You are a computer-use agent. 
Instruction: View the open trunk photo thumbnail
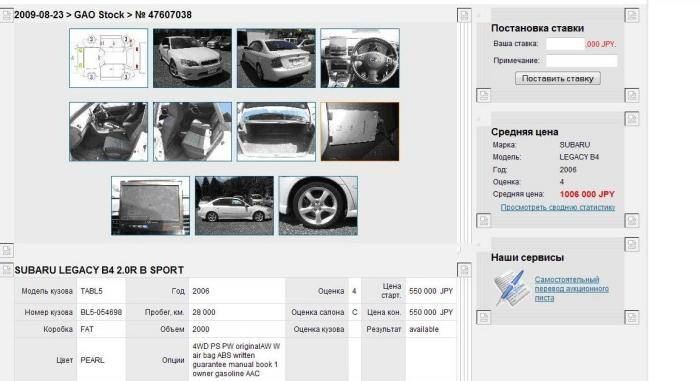pyautogui.click(x=276, y=132)
